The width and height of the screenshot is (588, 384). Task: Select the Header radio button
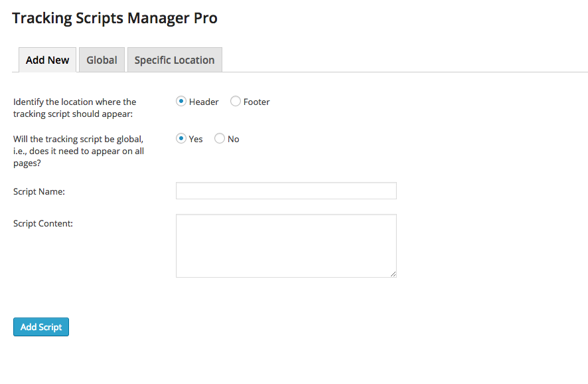[x=181, y=102]
